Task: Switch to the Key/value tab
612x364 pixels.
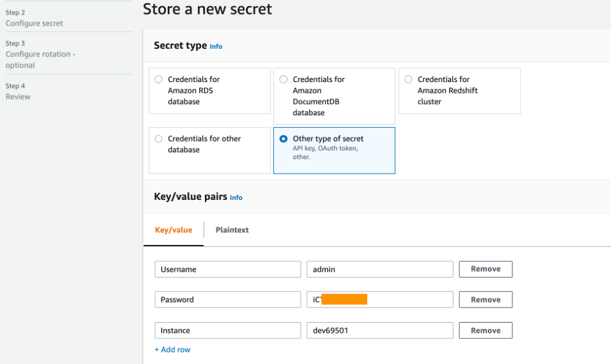Action: point(174,230)
